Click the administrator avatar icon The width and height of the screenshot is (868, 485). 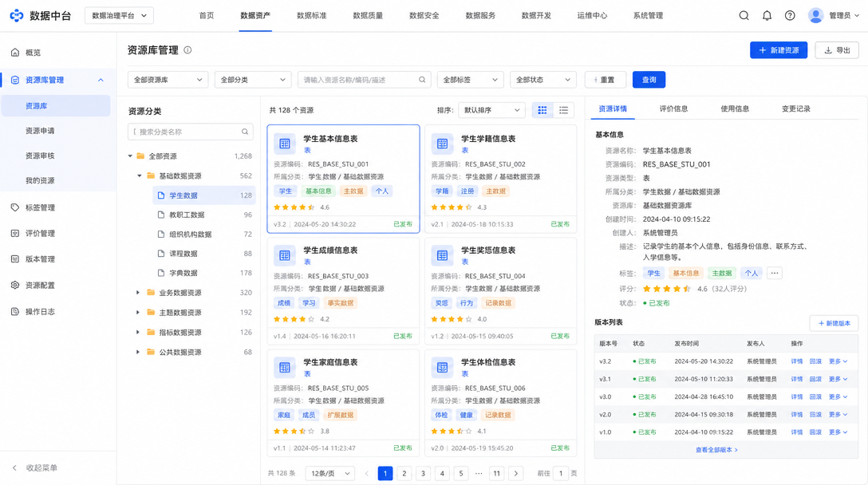815,15
